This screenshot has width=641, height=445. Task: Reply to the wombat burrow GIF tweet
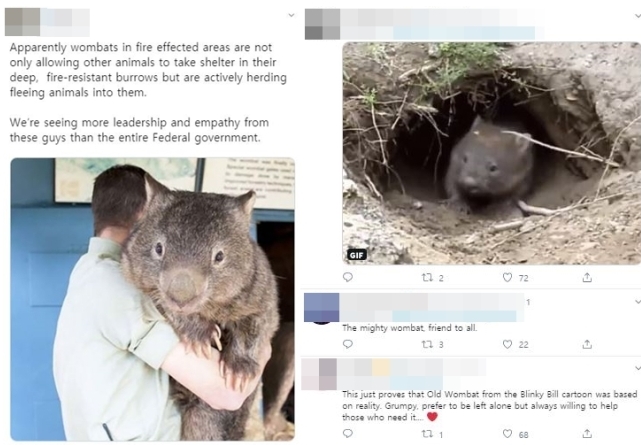coord(347,277)
